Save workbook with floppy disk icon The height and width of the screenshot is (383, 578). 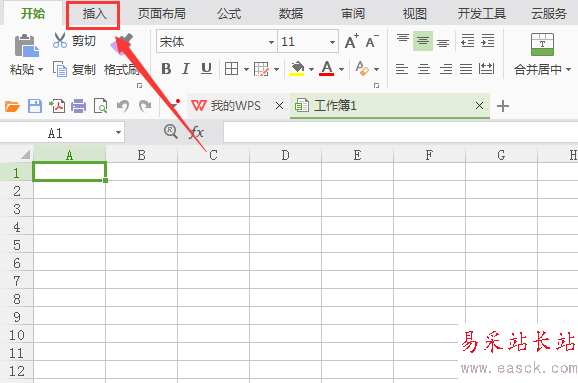pyautogui.click(x=35, y=106)
